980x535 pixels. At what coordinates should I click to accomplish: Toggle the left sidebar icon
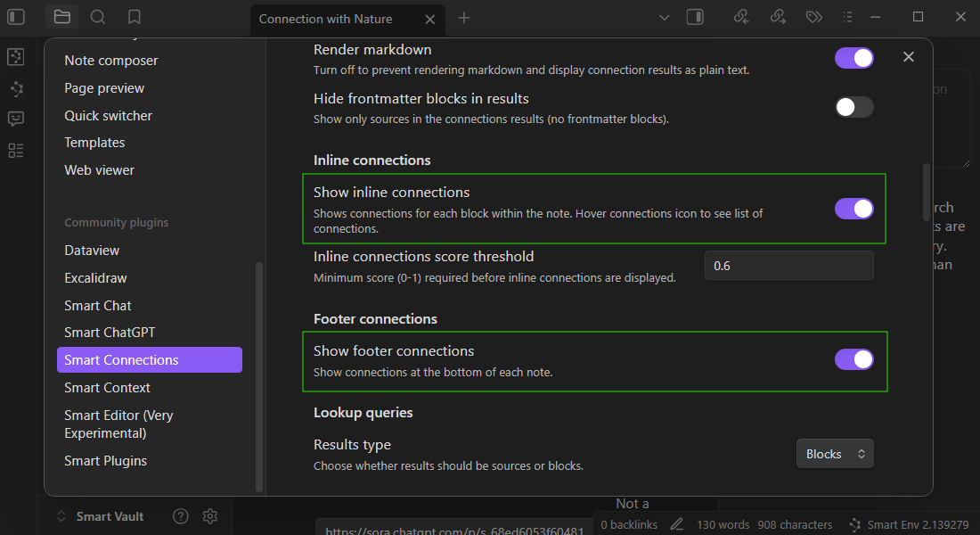pyautogui.click(x=16, y=17)
